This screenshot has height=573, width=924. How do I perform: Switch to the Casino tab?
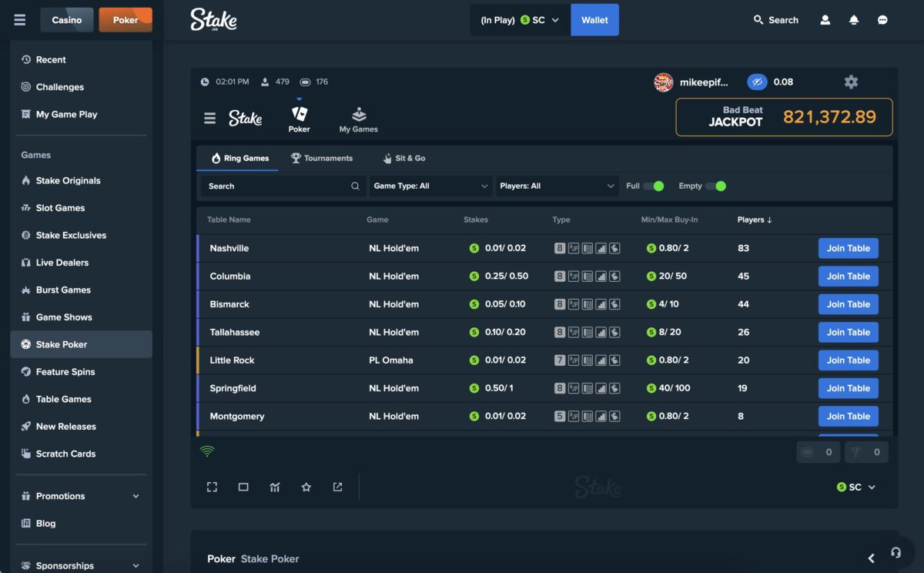coord(67,20)
